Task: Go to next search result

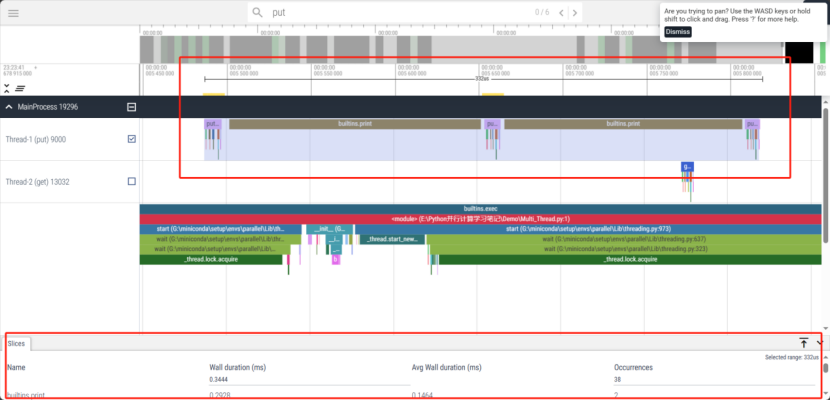Action: pyautogui.click(x=573, y=12)
